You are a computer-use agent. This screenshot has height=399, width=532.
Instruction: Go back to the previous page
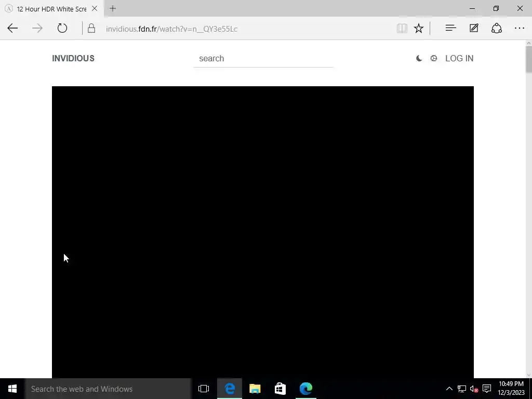(12, 28)
